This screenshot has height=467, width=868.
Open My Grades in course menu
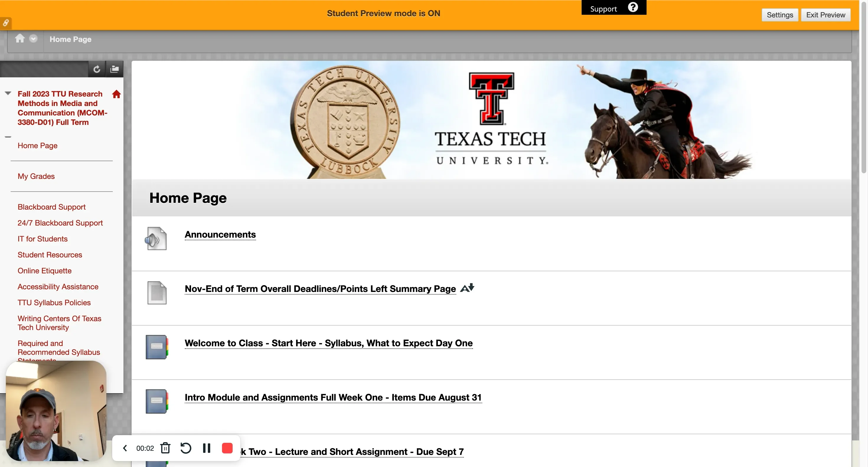click(x=36, y=176)
